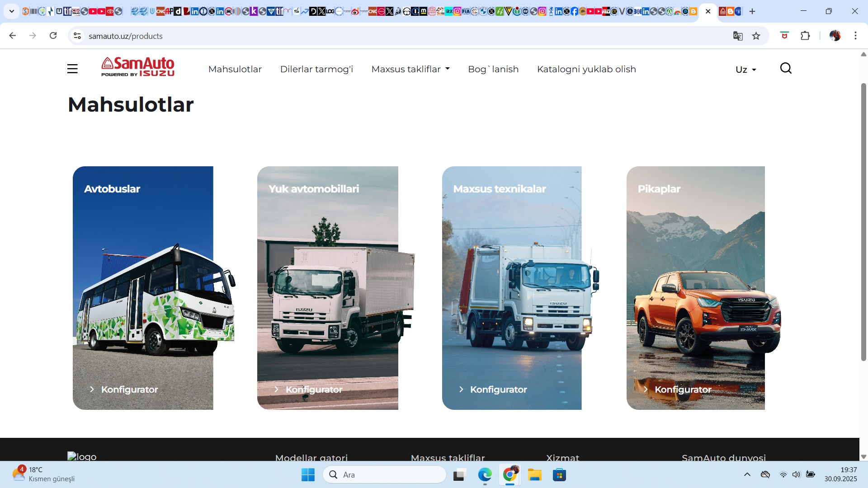This screenshot has width=868, height=488.
Task: Open Chrome three-dot menu
Action: tap(855, 36)
